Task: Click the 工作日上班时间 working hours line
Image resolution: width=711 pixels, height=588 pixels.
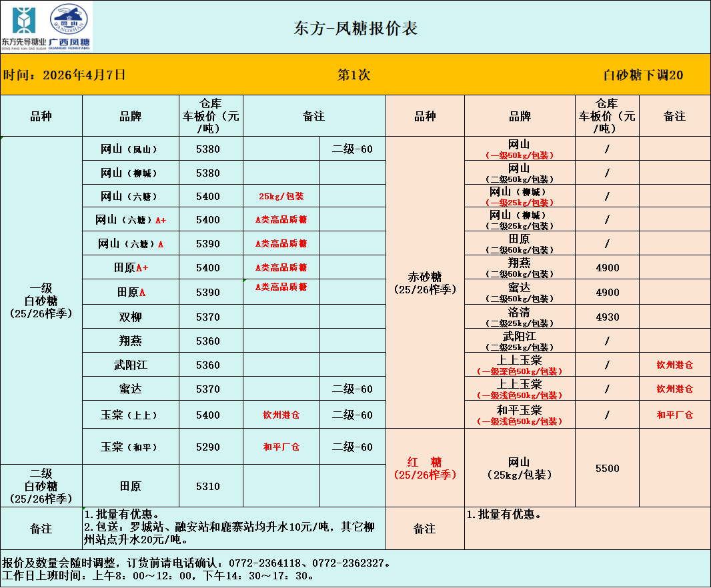Action: click(157, 576)
